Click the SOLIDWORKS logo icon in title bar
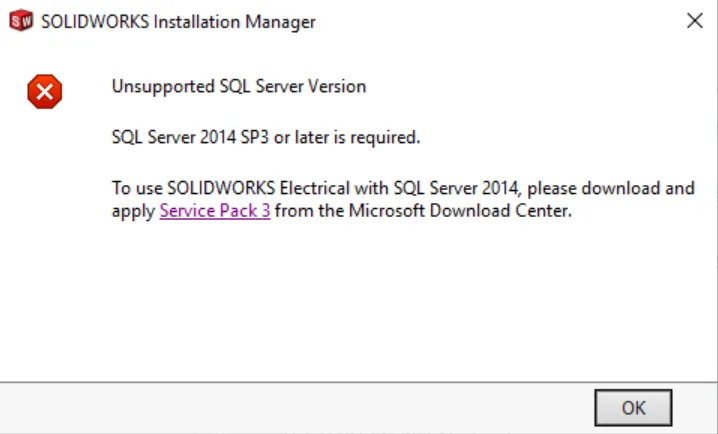 click(x=21, y=21)
